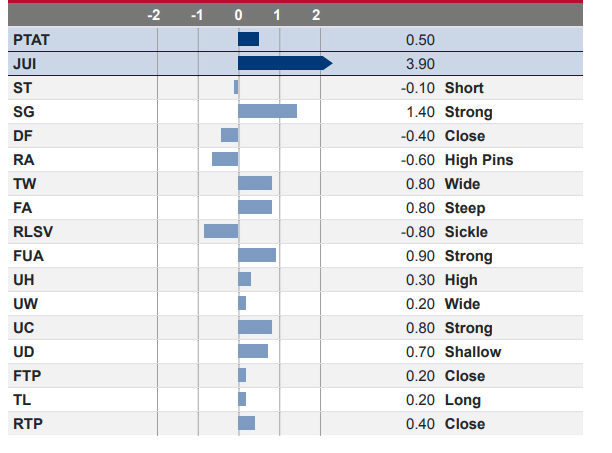
Task: Click the PTAT row label
Action: (x=32, y=39)
